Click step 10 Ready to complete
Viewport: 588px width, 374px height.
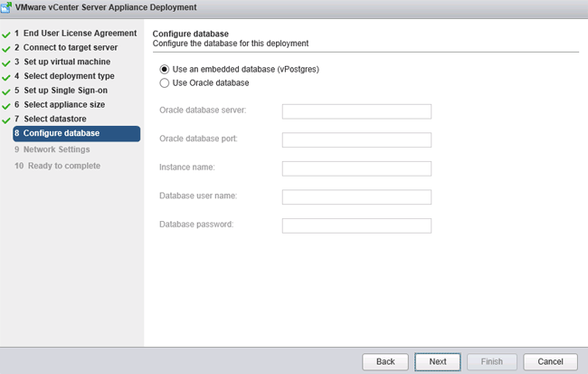pyautogui.click(x=57, y=166)
